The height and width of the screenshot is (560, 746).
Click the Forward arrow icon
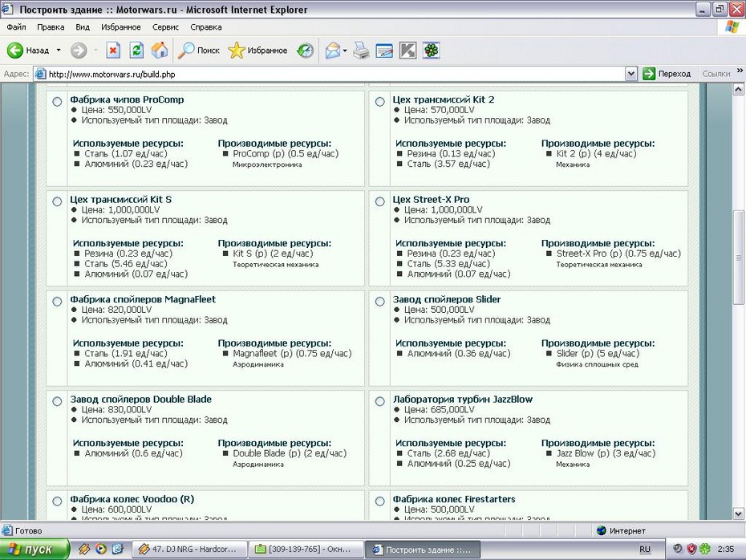79,50
